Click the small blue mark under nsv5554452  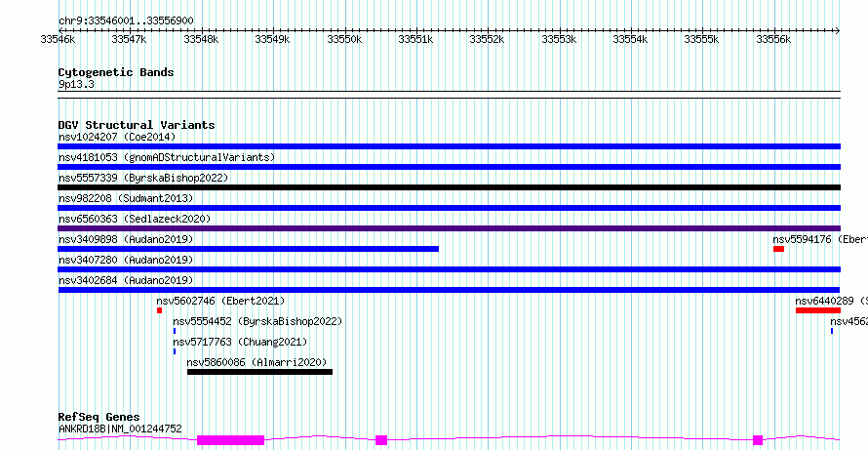(175, 331)
